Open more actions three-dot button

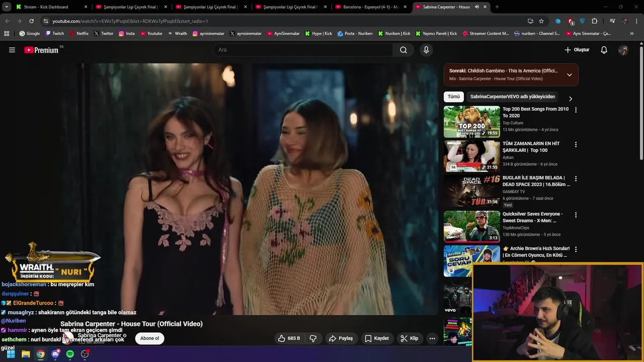pyautogui.click(x=432, y=338)
